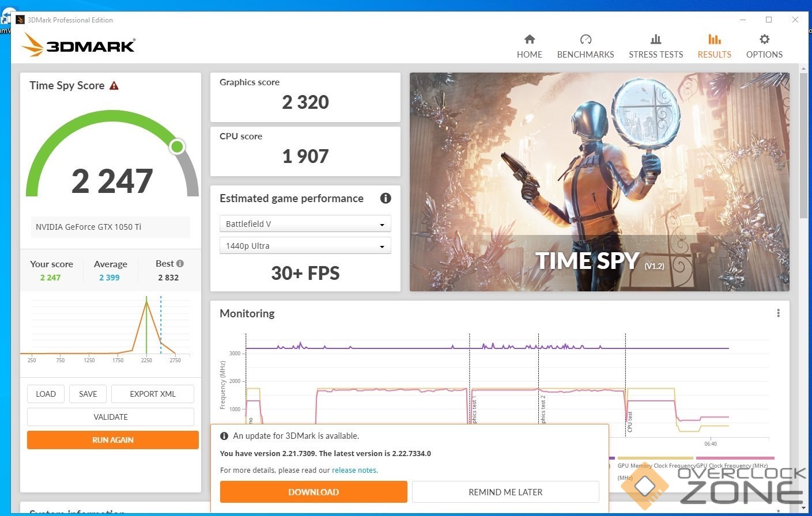Select the Results tab

click(x=715, y=46)
